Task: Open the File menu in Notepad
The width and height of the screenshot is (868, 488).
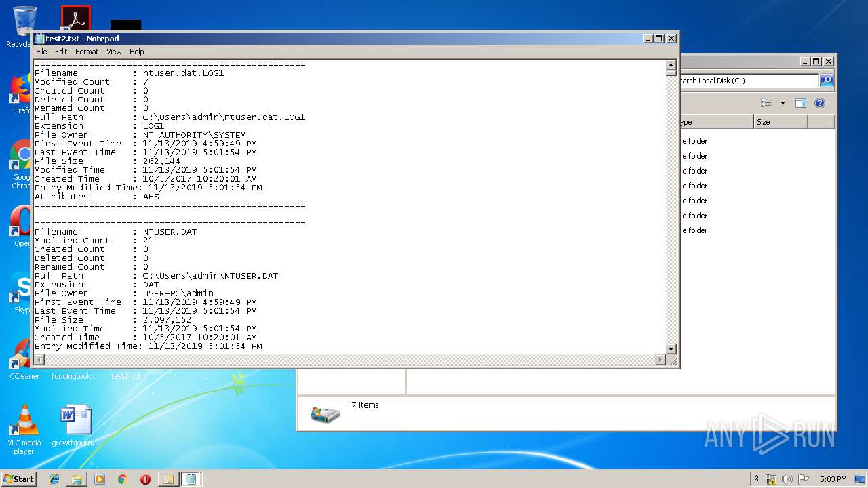Action: 41,52
